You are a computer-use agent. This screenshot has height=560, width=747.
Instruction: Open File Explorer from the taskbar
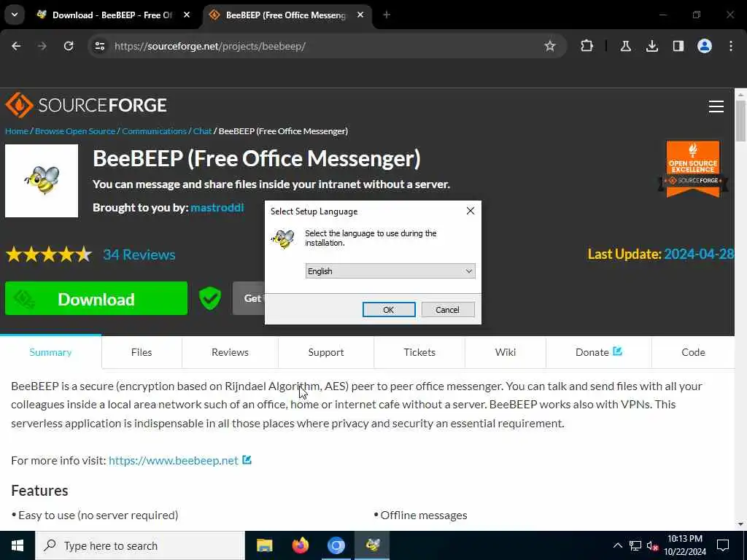coord(264,545)
